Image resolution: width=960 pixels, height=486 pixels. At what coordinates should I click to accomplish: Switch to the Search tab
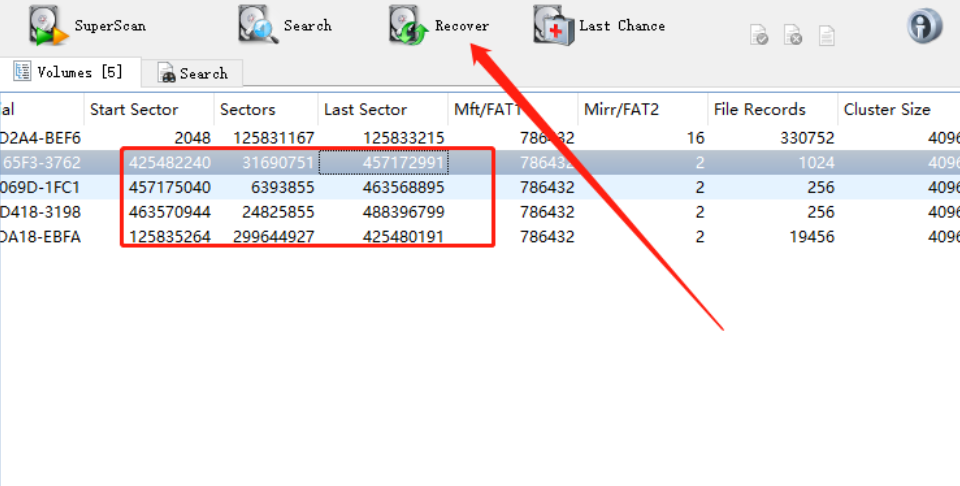[x=192, y=73]
